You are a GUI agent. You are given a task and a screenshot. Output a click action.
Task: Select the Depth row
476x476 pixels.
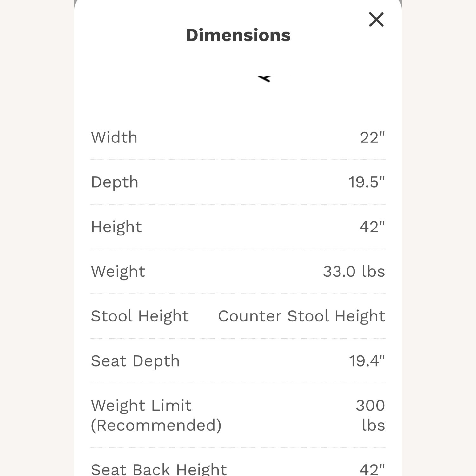[x=114, y=182]
